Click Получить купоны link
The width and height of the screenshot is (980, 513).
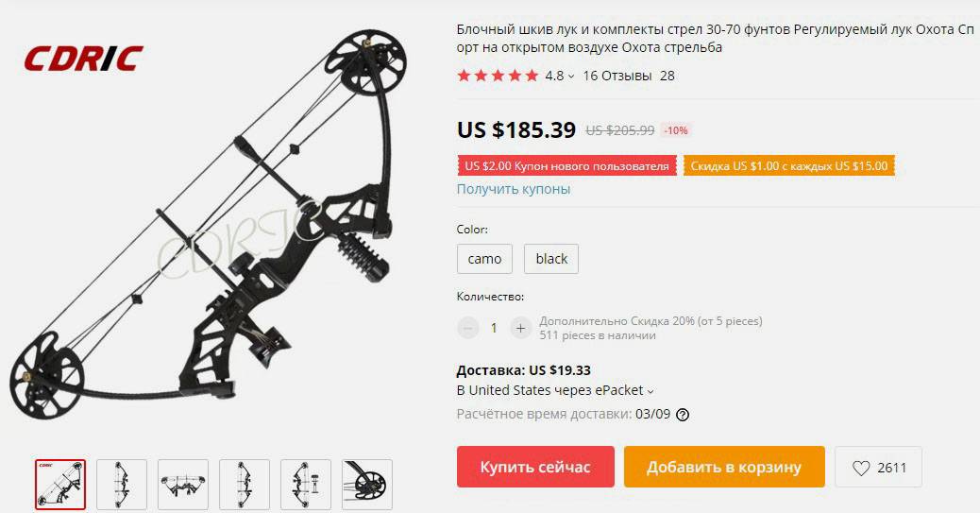513,189
